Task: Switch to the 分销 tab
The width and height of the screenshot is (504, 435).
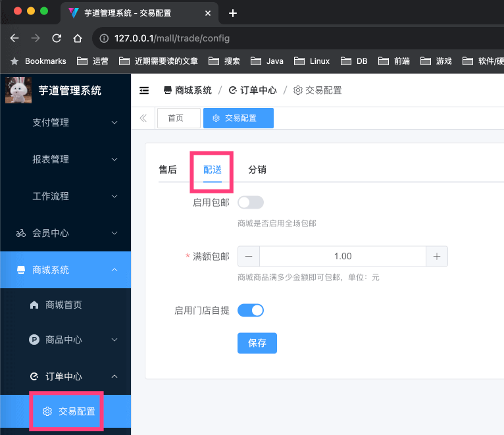Action: pyautogui.click(x=257, y=170)
